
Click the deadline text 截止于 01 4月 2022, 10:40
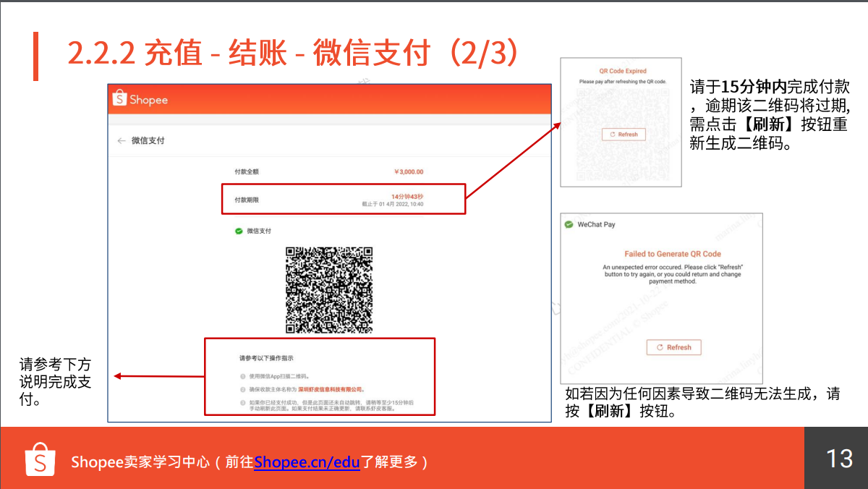coord(393,205)
